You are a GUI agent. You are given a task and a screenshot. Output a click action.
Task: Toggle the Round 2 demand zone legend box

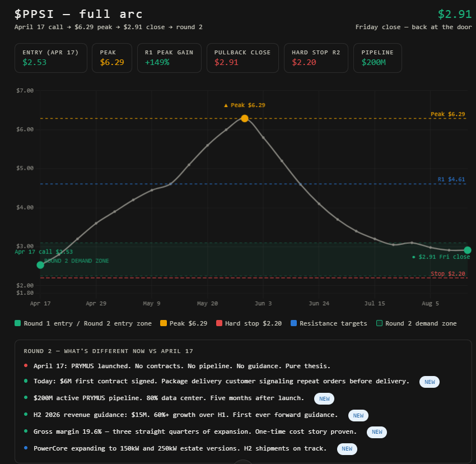[379, 323]
